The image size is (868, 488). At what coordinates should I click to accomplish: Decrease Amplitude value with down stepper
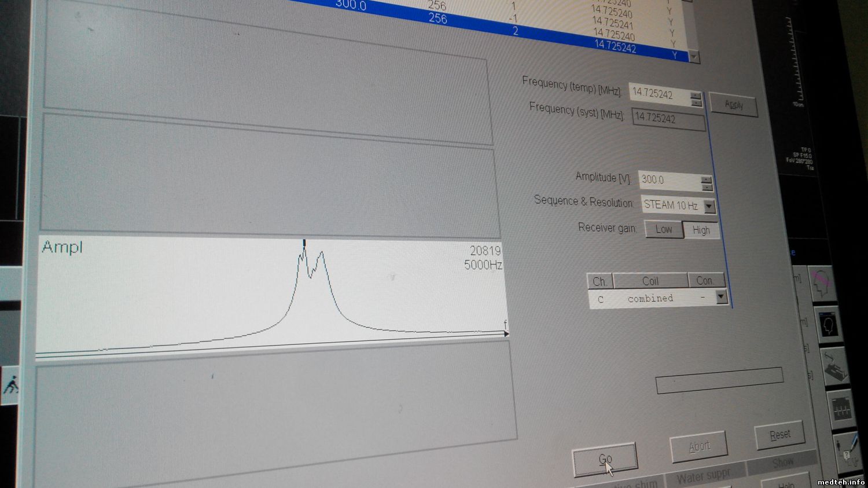707,188
